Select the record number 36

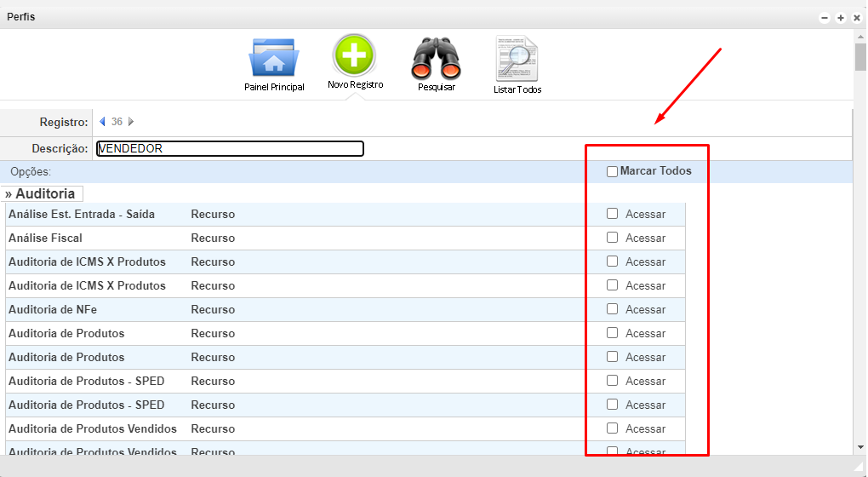117,122
